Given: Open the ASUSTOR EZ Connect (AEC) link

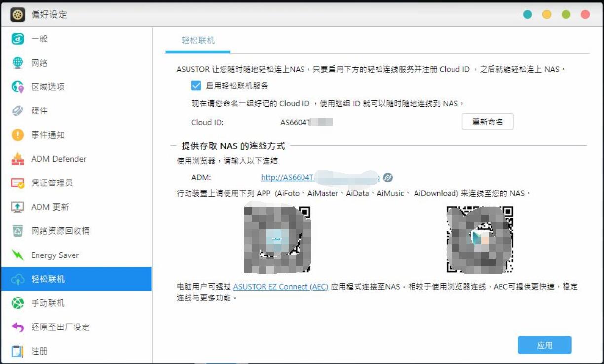Looking at the screenshot, I should click(281, 286).
